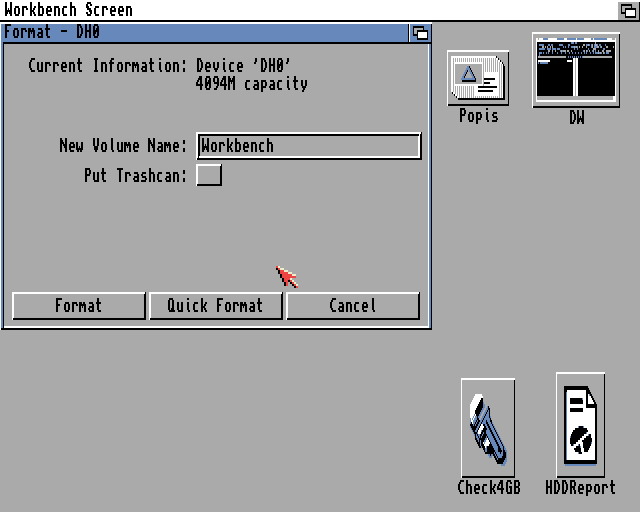The height and width of the screenshot is (512, 640).
Task: Click the New Volume Name text field
Action: [x=308, y=146]
